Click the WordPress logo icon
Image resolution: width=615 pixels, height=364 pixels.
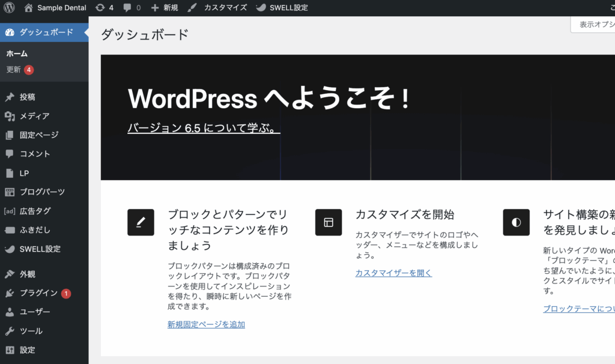point(9,8)
